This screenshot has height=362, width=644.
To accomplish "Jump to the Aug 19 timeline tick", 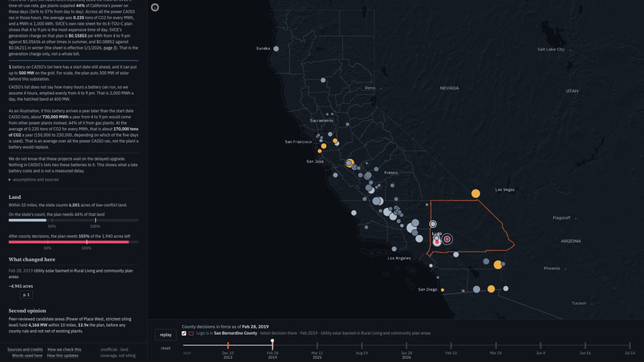I will pos(362,346).
